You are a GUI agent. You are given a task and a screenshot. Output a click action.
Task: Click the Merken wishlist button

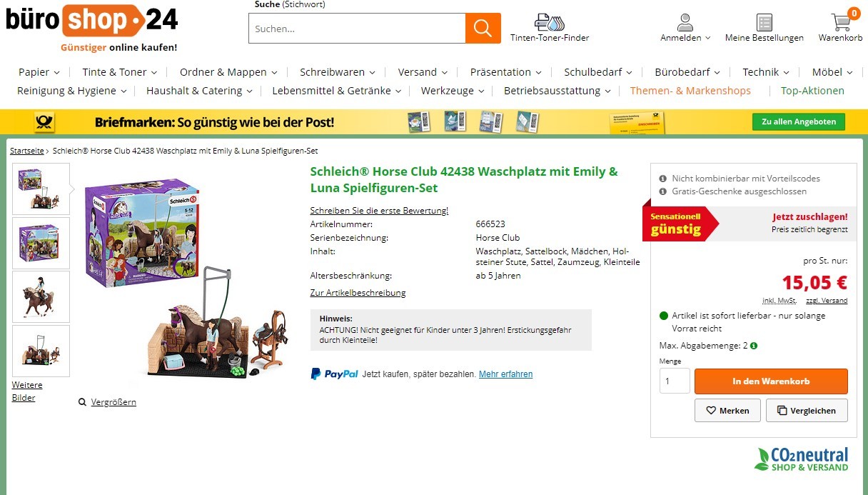[x=727, y=411]
